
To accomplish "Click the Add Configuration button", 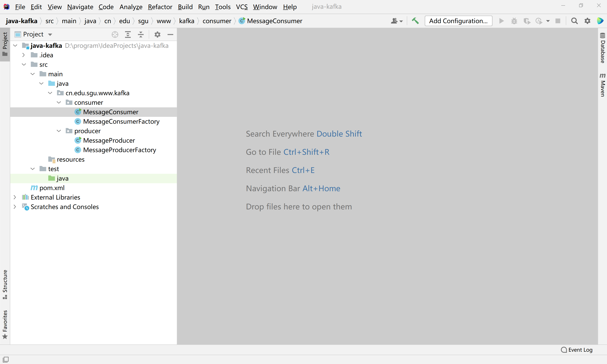I will tap(458, 21).
